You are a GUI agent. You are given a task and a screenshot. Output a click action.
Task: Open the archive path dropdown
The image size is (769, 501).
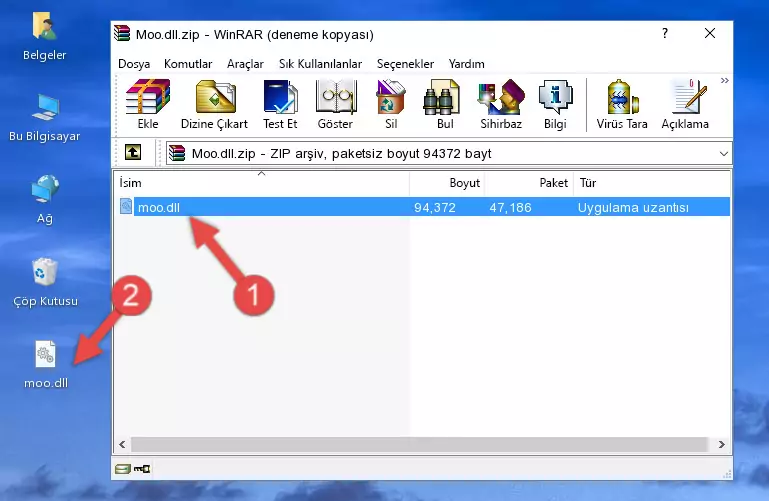(723, 153)
